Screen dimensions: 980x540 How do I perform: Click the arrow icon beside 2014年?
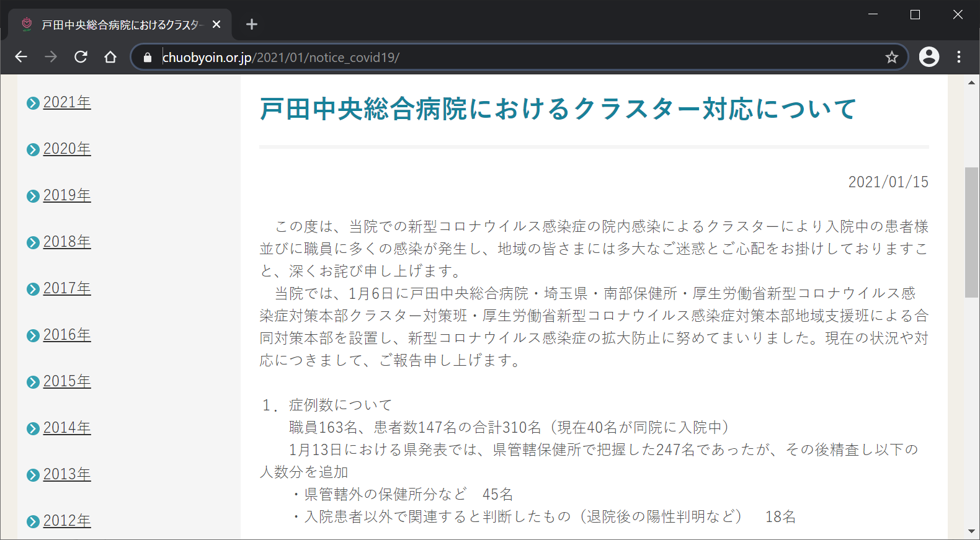pos(33,428)
